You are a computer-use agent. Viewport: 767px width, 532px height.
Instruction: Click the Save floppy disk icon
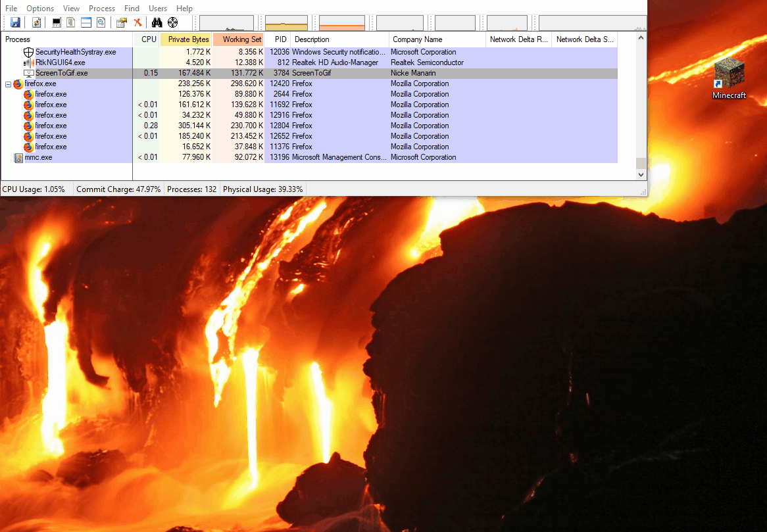(x=15, y=22)
